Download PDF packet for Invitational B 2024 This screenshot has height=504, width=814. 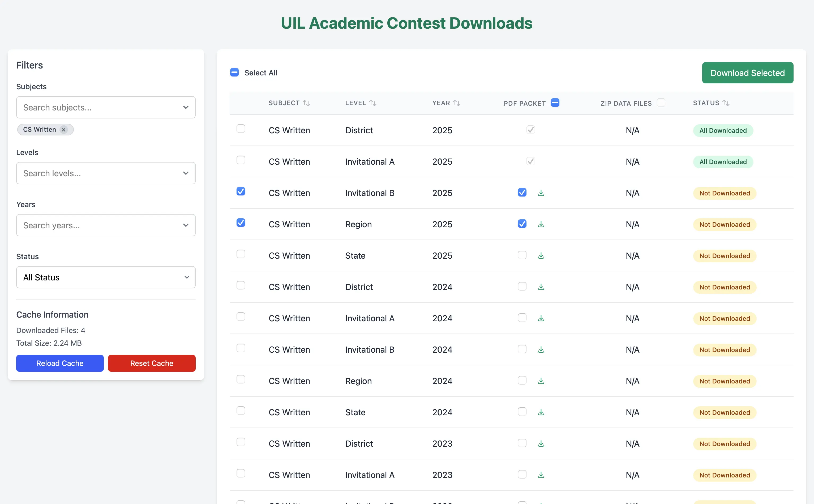point(541,349)
